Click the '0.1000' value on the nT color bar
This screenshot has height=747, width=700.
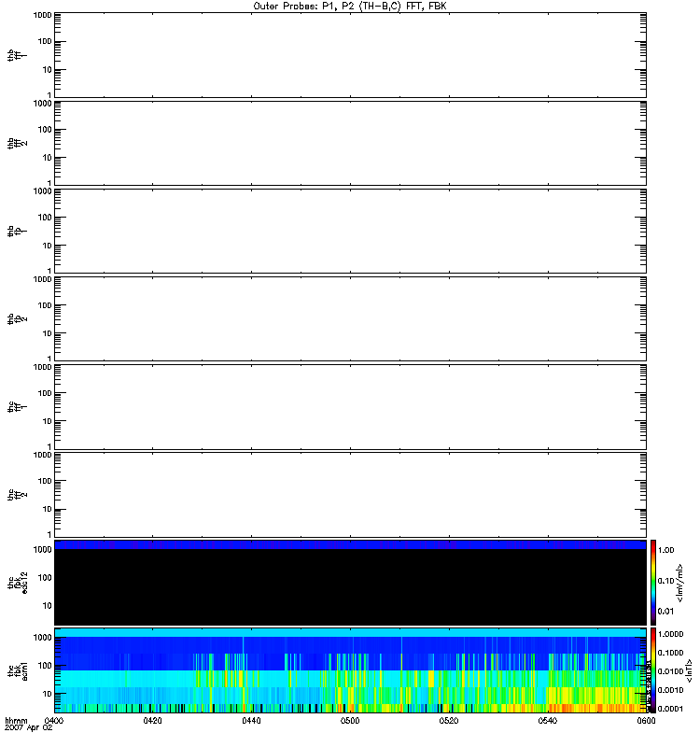[x=670, y=653]
